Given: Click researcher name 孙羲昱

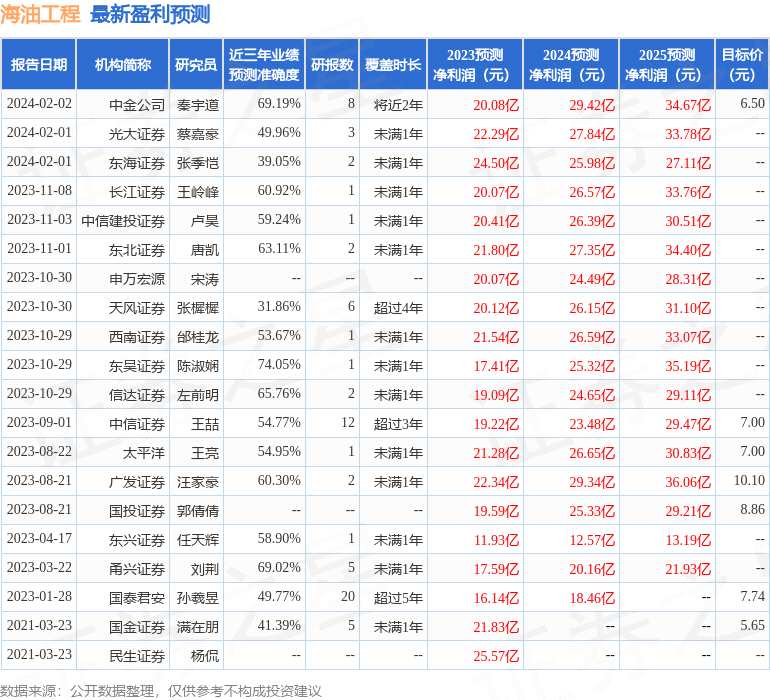Looking at the screenshot, I should (x=197, y=597).
